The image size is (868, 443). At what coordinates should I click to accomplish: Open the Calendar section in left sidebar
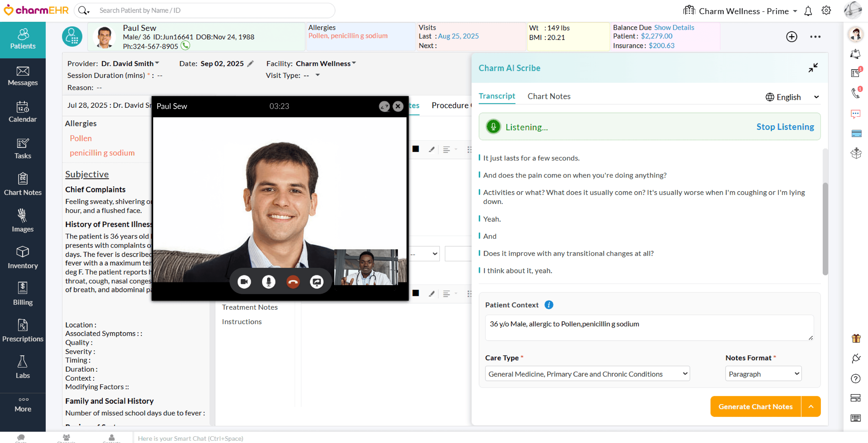[x=23, y=112]
